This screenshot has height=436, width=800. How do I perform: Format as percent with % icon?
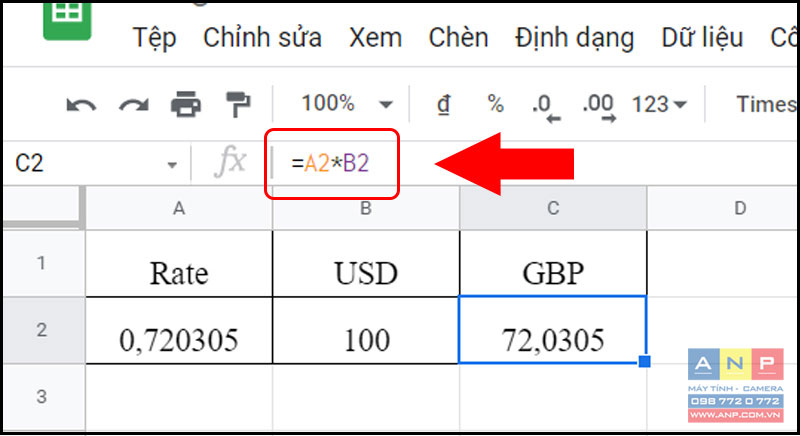[495, 104]
